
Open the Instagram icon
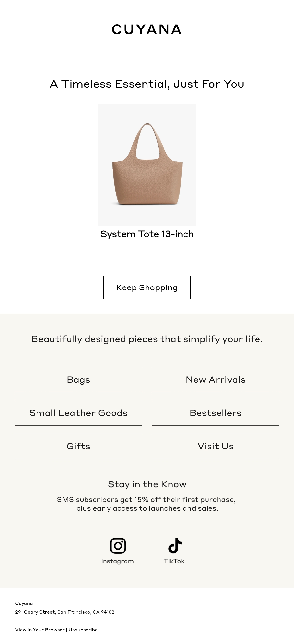click(x=118, y=545)
